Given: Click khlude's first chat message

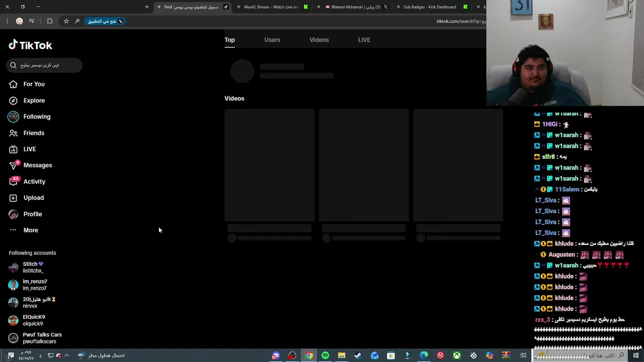Looking at the screenshot, I should click(x=585, y=243).
